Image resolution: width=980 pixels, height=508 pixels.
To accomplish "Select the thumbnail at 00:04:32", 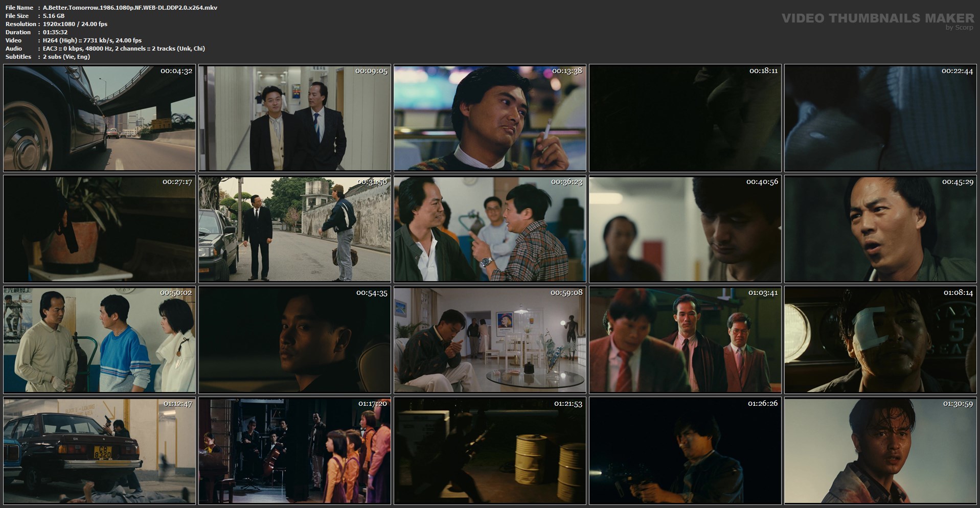I will point(99,118).
